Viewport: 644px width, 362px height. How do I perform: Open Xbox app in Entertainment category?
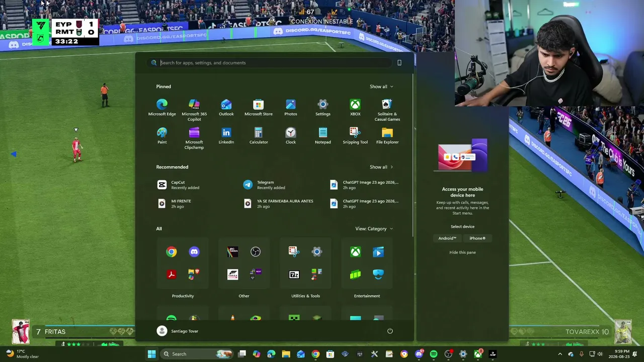355,252
